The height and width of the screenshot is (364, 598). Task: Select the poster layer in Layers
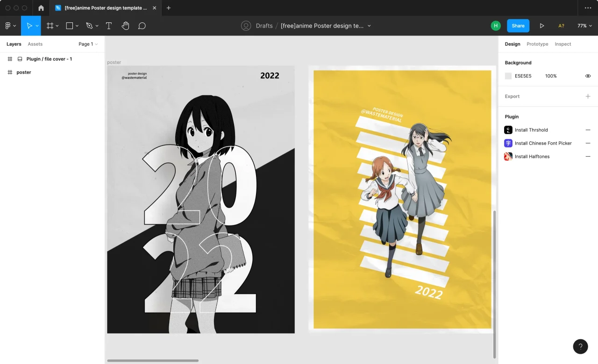(x=24, y=72)
